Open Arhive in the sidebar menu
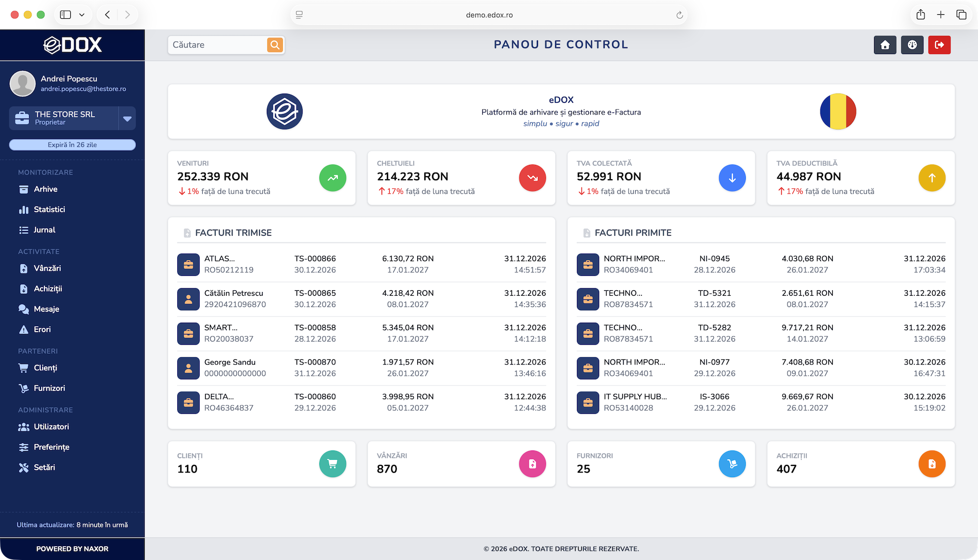Image resolution: width=978 pixels, height=560 pixels. (45, 189)
